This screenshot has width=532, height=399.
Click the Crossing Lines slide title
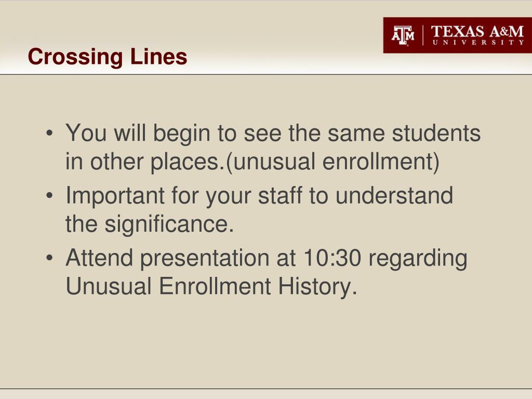[108, 56]
